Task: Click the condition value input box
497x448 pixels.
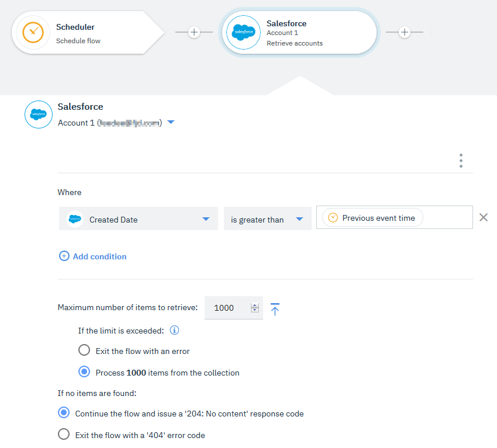Action: pyautogui.click(x=395, y=217)
